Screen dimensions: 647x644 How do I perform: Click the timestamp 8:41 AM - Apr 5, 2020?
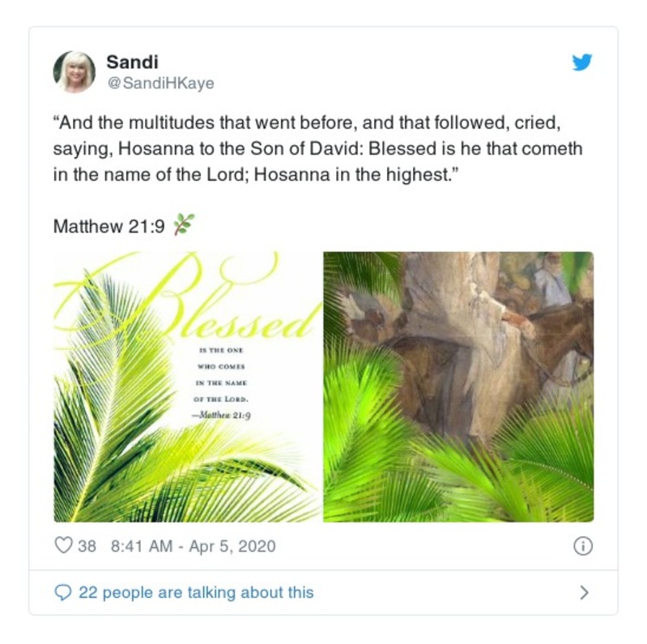tap(193, 546)
